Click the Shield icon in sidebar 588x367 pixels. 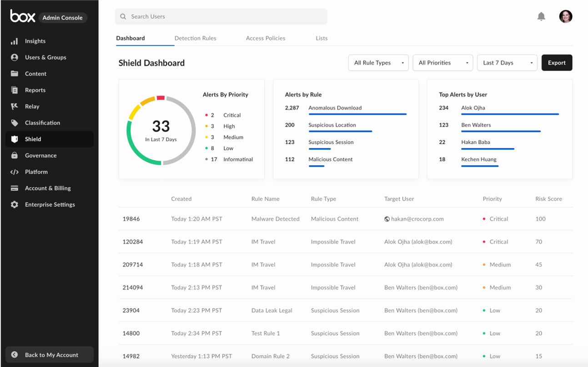[x=15, y=139]
